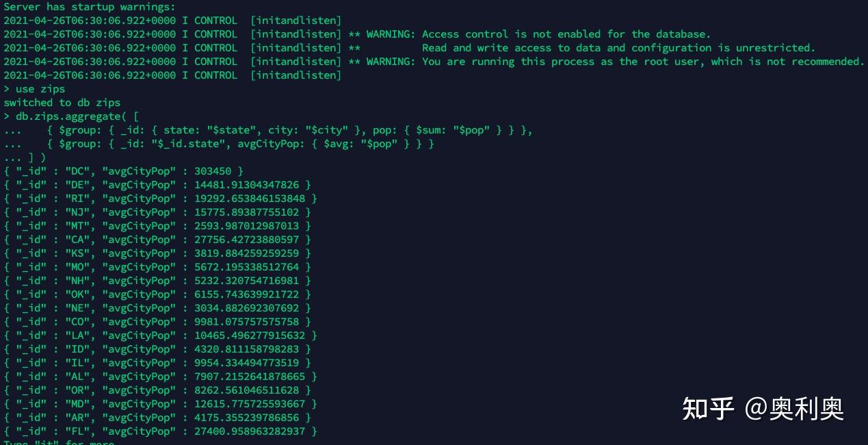Select the DC result row with 303450
Screen dimensions: 868x445
pos(123,171)
